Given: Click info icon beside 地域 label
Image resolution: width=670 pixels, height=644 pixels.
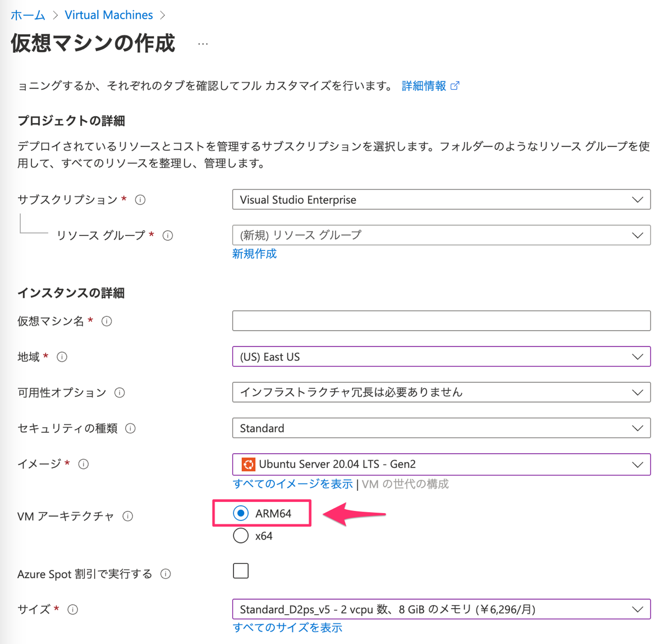Looking at the screenshot, I should [62, 357].
